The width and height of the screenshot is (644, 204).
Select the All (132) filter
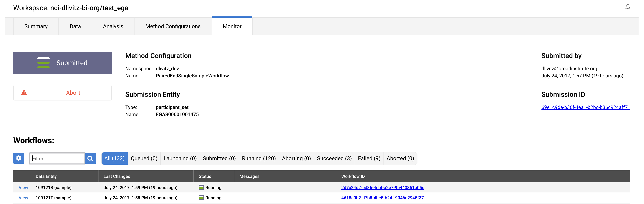(114, 158)
